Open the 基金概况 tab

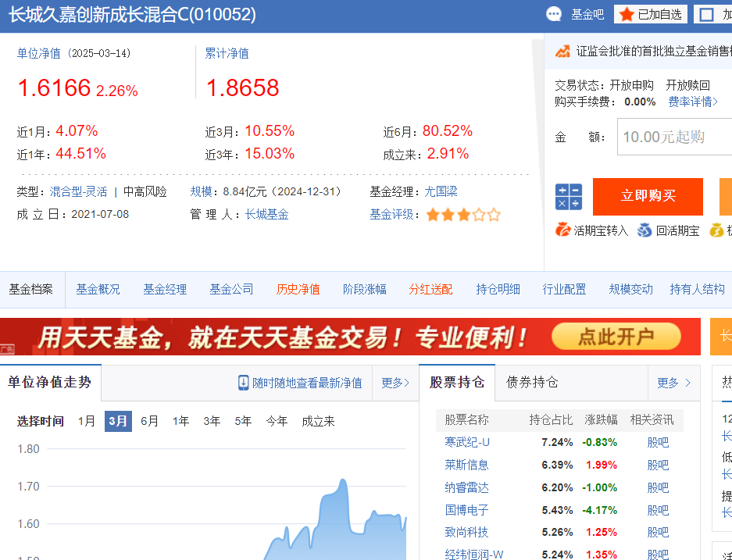98,289
